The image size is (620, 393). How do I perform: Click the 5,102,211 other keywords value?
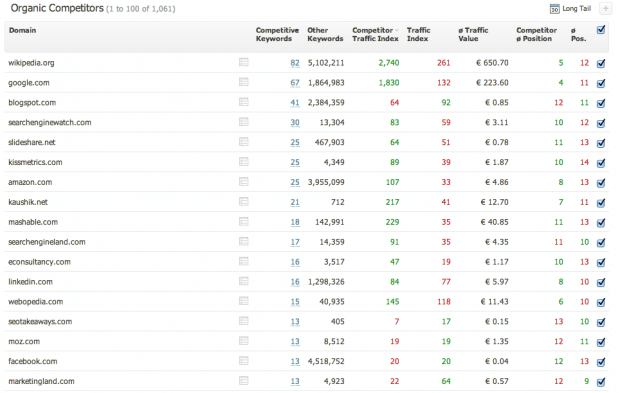pyautogui.click(x=326, y=63)
